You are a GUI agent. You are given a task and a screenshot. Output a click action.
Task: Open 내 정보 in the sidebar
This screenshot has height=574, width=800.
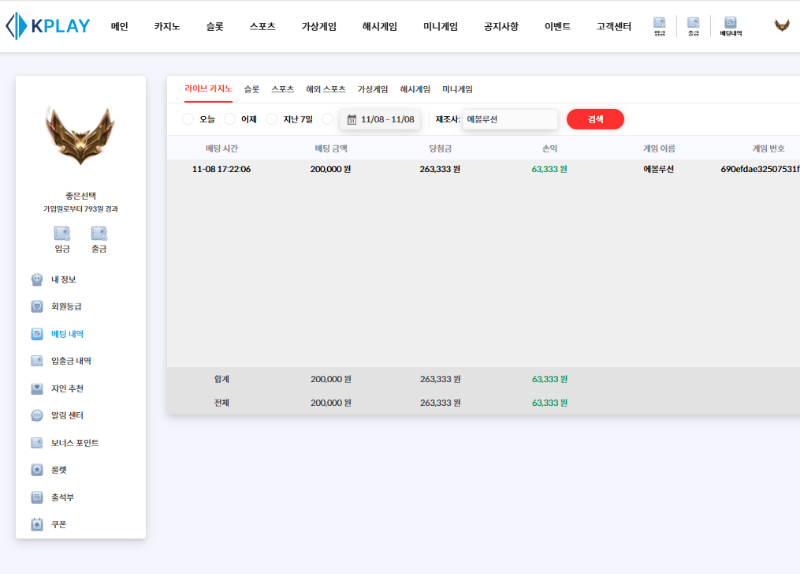pos(63,280)
